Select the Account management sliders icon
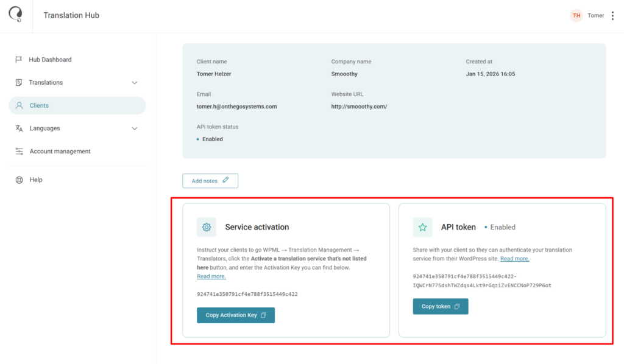 click(19, 151)
